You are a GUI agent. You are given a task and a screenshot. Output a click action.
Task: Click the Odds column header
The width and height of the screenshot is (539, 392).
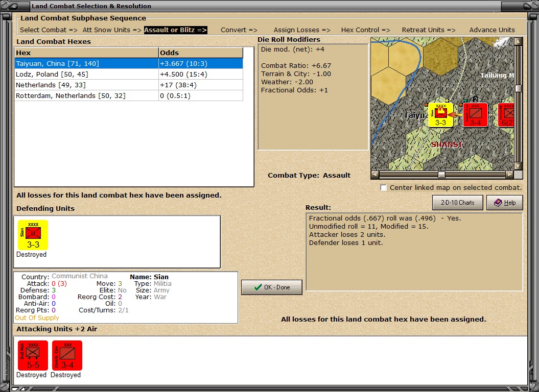201,53
